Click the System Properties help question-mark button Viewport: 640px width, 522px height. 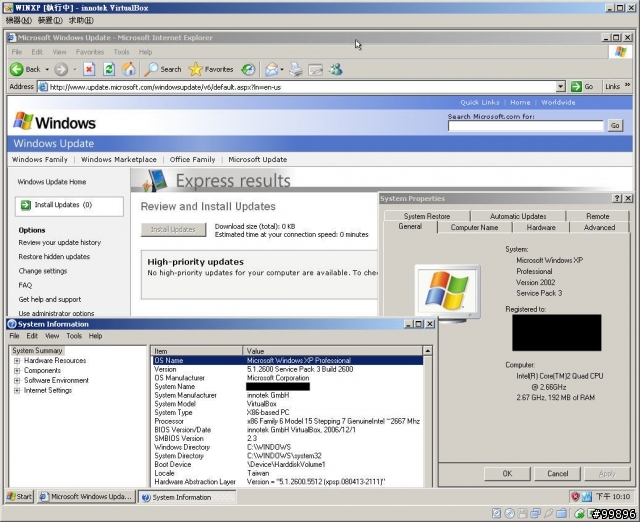tap(617, 198)
